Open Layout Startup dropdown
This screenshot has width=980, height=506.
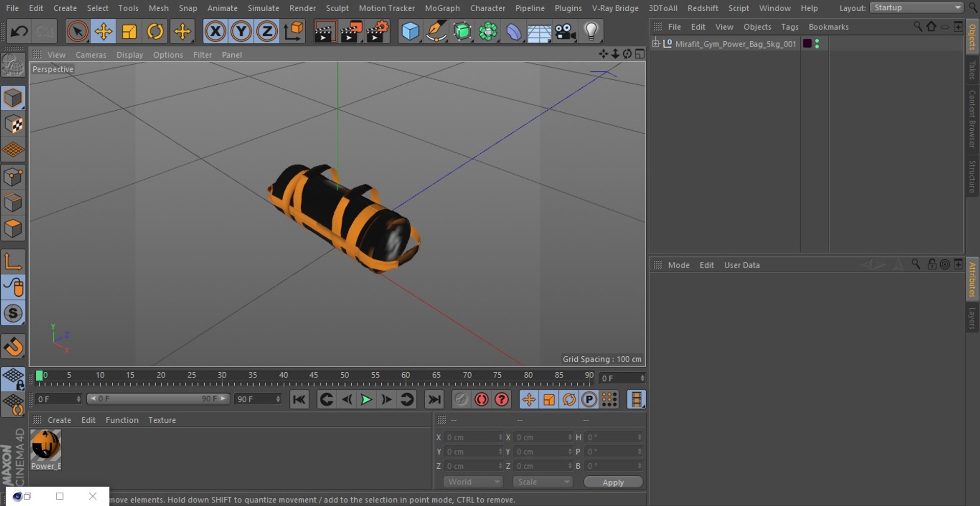[917, 8]
